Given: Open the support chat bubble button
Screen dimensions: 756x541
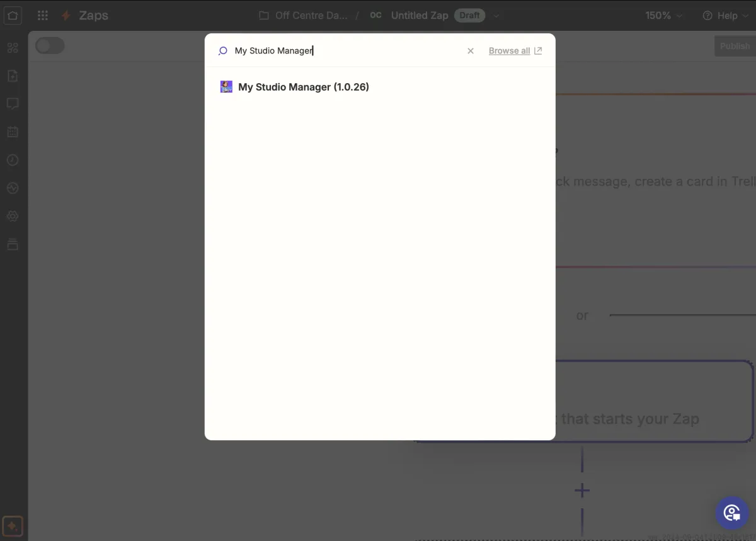Looking at the screenshot, I should pos(731,513).
